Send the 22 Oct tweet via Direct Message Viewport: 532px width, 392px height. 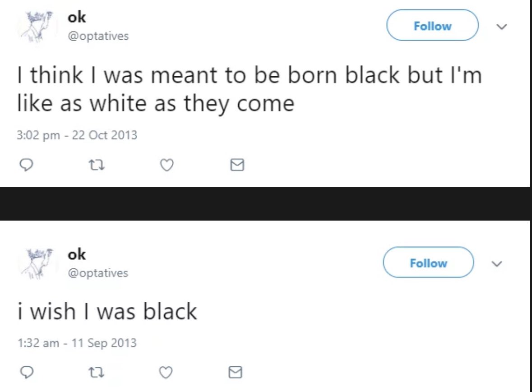pyautogui.click(x=237, y=166)
